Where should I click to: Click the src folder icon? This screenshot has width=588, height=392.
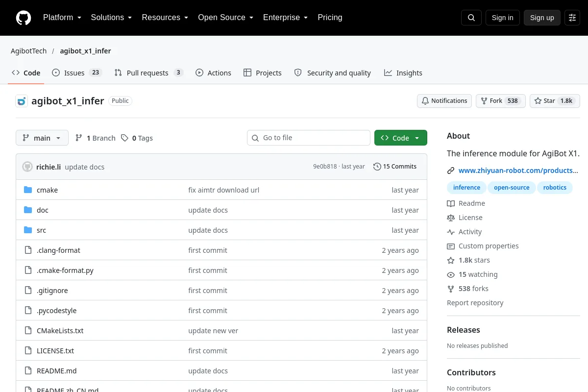[x=28, y=230]
